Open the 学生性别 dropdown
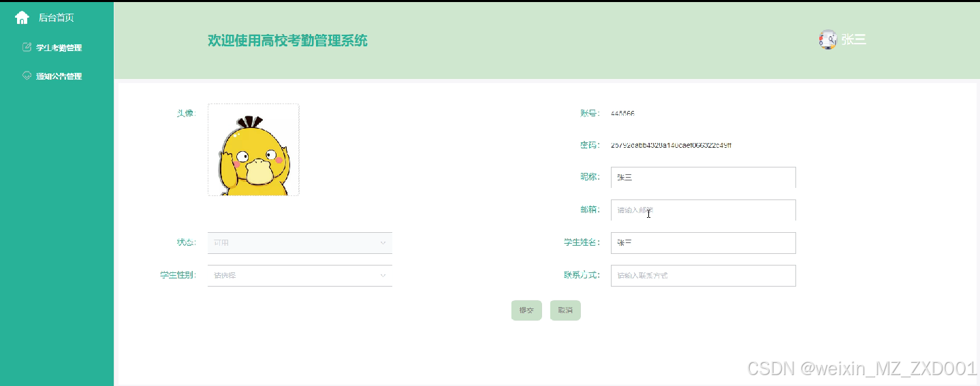This screenshot has width=980, height=386. click(300, 275)
